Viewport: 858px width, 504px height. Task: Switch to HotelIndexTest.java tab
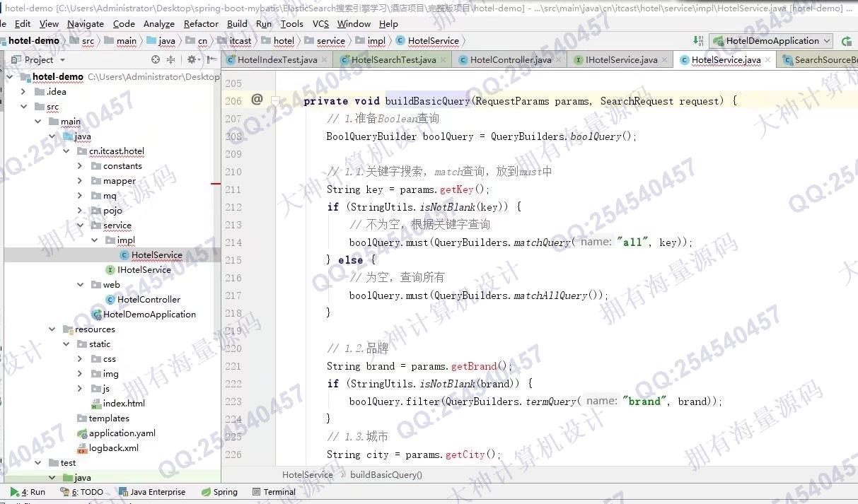click(277, 60)
